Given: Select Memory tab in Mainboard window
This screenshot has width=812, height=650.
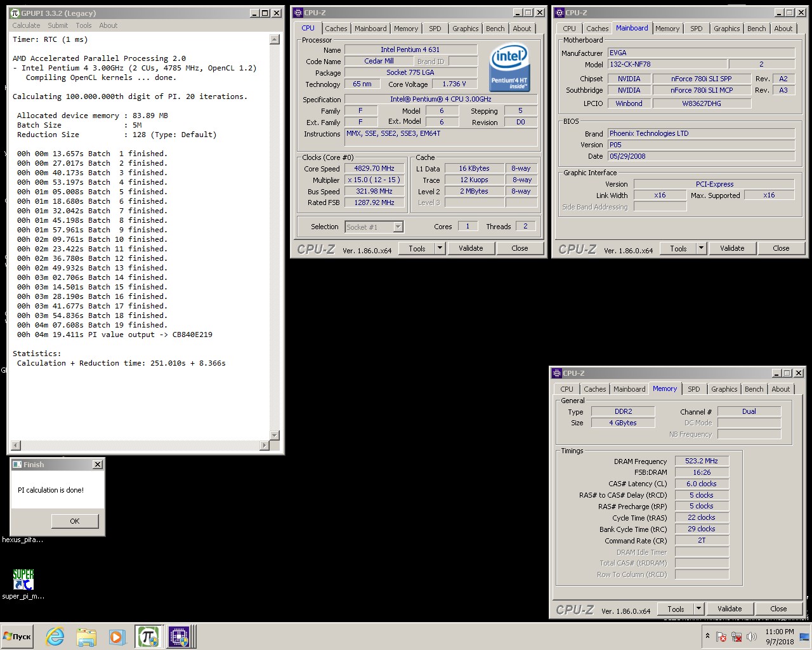Looking at the screenshot, I should coord(667,29).
